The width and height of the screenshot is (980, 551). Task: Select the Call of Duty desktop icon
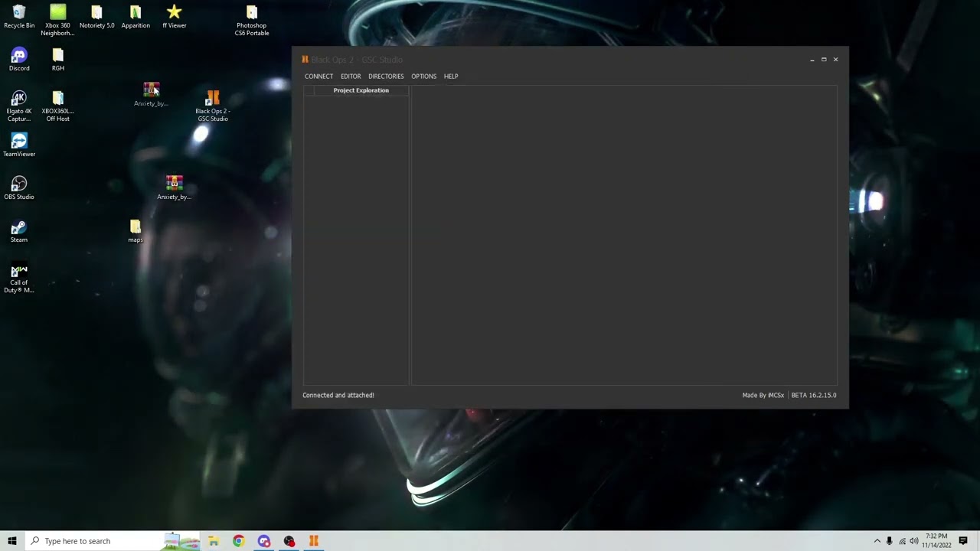coord(19,278)
